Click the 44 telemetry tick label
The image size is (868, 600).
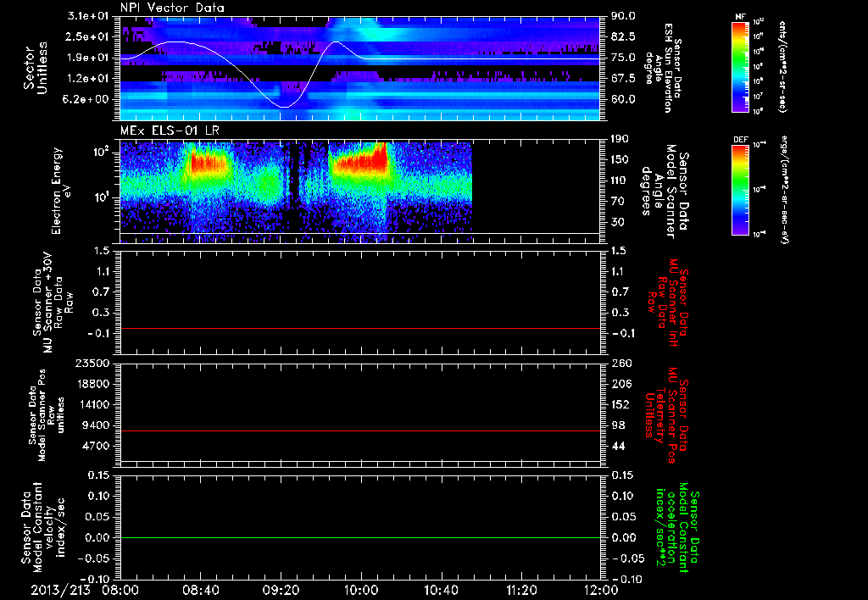click(x=618, y=446)
